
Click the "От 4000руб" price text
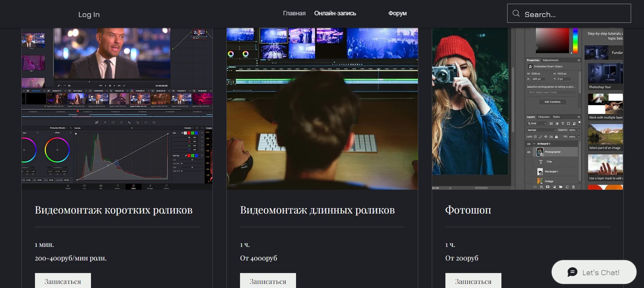click(259, 258)
